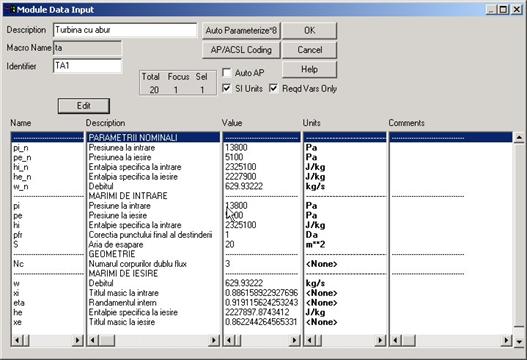This screenshot has width=527, height=360.
Task: Click right arrow of Name column scrollbar
Action: click(x=78, y=341)
